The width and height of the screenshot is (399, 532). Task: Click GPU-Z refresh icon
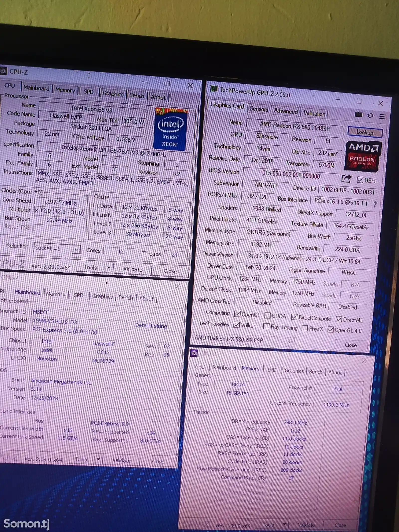(x=370, y=115)
